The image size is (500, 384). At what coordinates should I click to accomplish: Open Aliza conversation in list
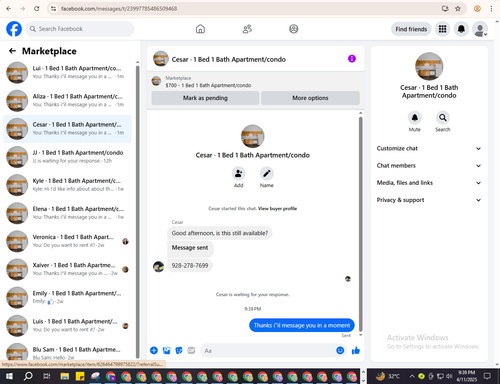tap(67, 100)
